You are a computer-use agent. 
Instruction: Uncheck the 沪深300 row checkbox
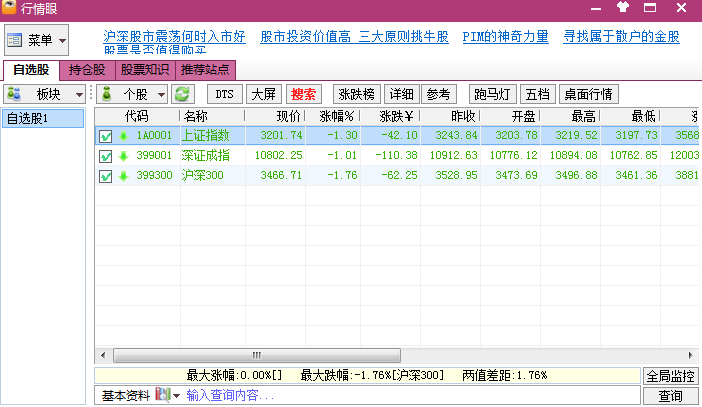[105, 176]
